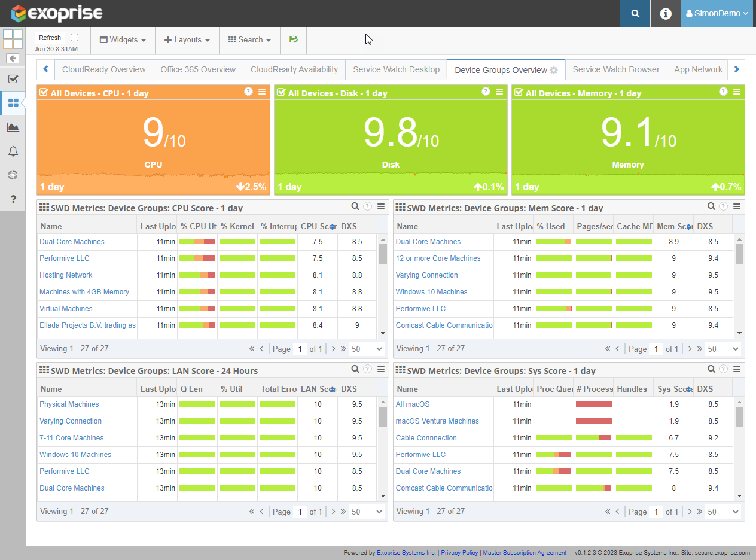This screenshot has width=756, height=560.
Task: Click the green save layout icon
Action: click(294, 39)
